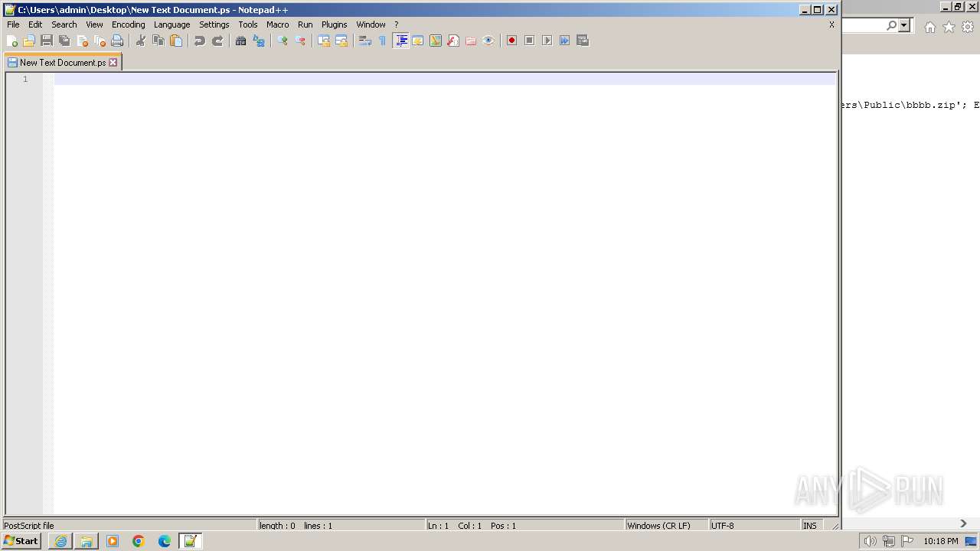This screenshot has height=551, width=980.
Task: Click the Windows (CR LF) status field
Action: point(666,526)
